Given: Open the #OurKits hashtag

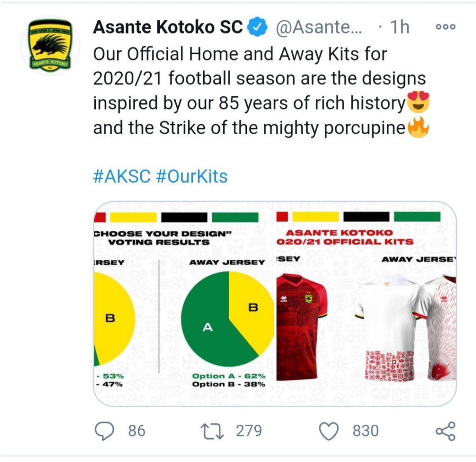Looking at the screenshot, I should (x=192, y=177).
